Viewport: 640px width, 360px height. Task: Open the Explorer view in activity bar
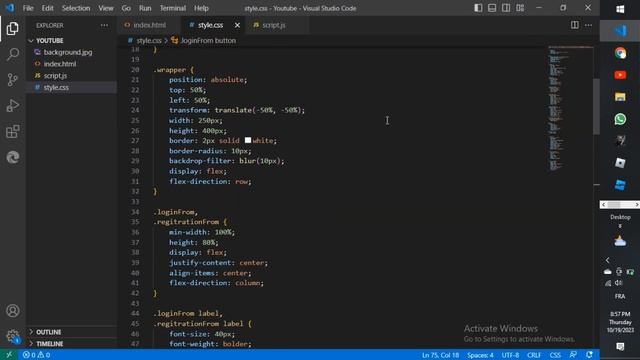tap(13, 29)
